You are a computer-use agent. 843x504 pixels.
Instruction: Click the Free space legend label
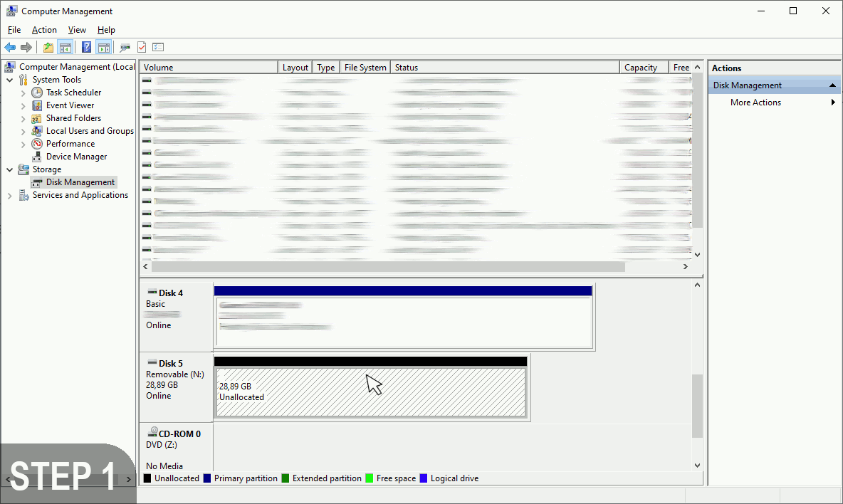click(x=397, y=478)
